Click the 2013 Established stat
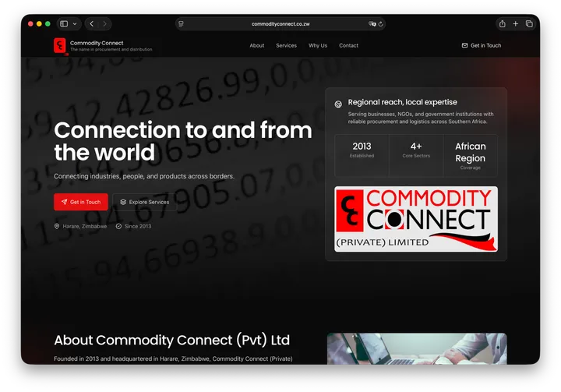Image resolution: width=561 pixels, height=392 pixels. point(362,155)
